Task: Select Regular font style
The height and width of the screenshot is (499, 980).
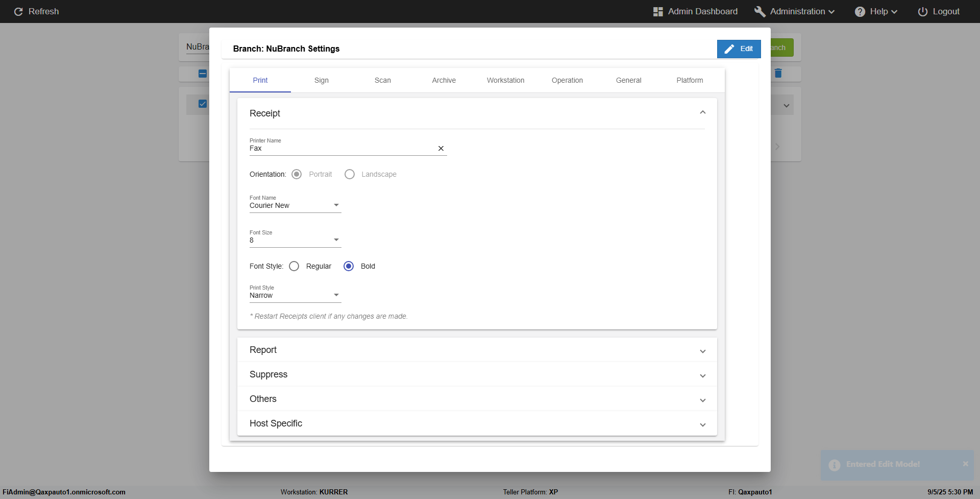Action: [294, 266]
